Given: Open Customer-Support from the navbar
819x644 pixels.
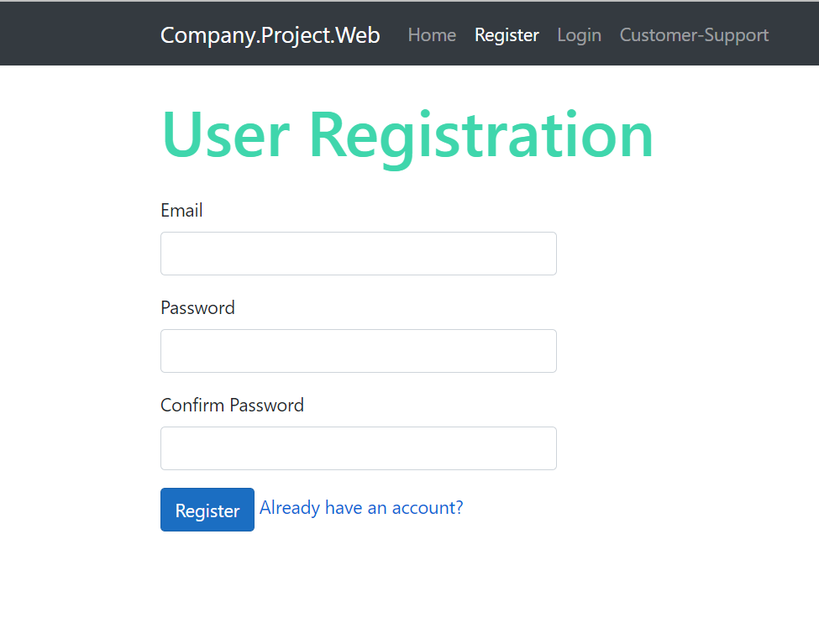Looking at the screenshot, I should coord(694,35).
